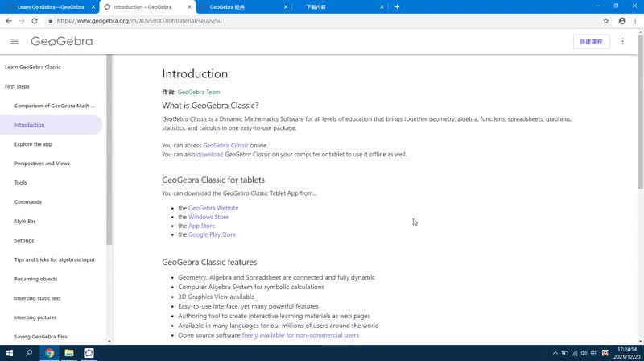Open Chrome's three-dot menu
The height and width of the screenshot is (361, 644).
[x=635, y=21]
